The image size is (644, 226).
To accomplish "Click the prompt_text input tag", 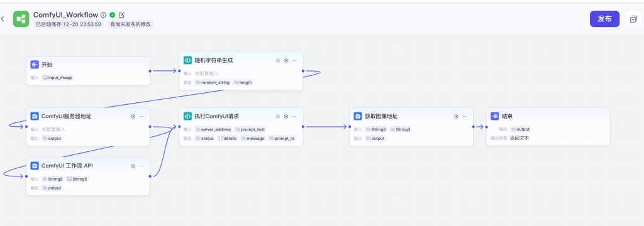I will pos(250,129).
